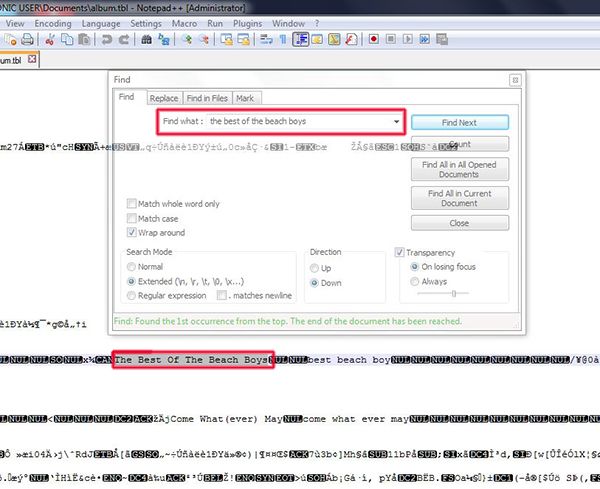Enable Match whole word only checkbox
The image size is (600, 489).
pos(132,203)
